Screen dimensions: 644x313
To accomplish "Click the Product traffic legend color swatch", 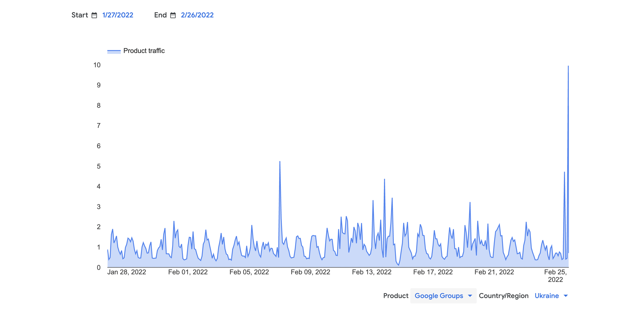I will (x=114, y=51).
